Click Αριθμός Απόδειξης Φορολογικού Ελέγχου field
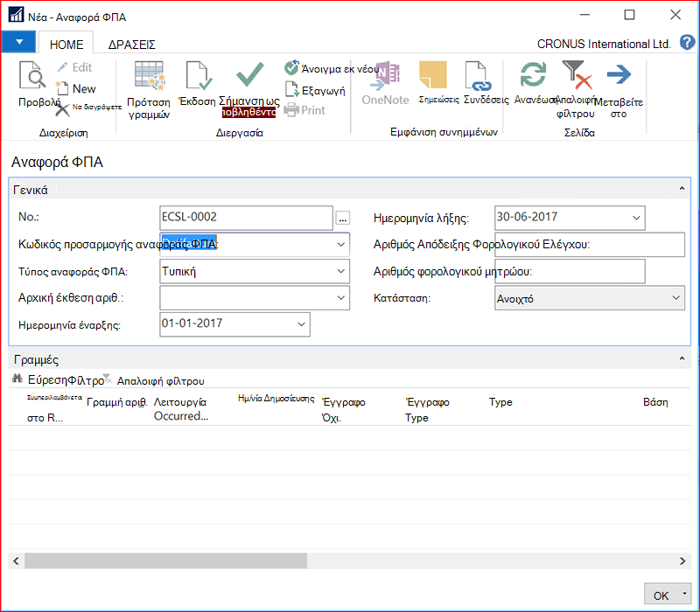700x612 pixels. 589,245
